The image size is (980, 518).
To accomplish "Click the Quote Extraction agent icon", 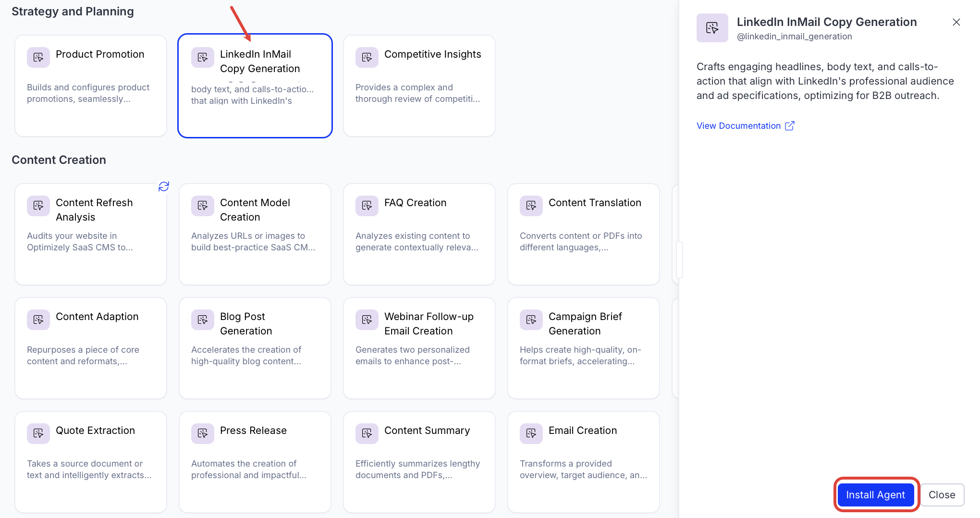I will click(38, 434).
